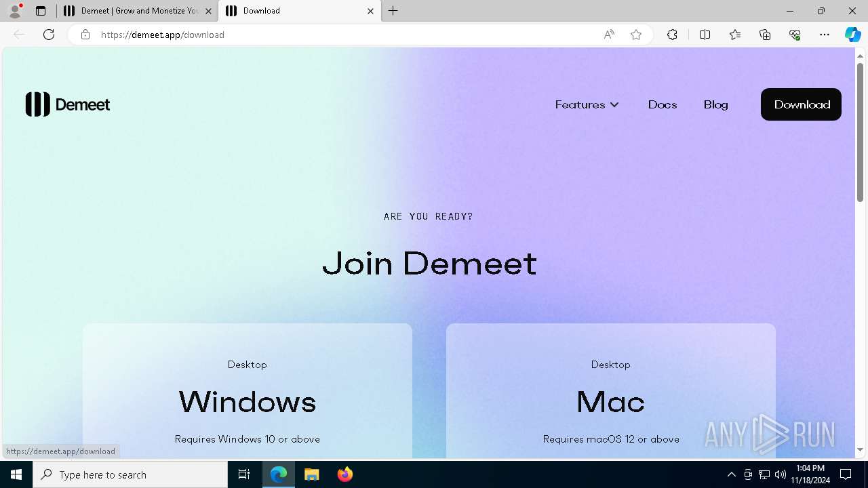868x488 pixels.
Task: Open the Collections icon
Action: coord(765,35)
